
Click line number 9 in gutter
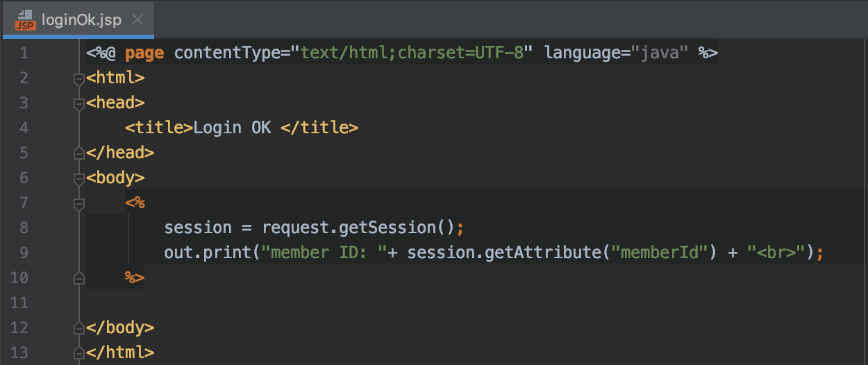[x=24, y=253]
